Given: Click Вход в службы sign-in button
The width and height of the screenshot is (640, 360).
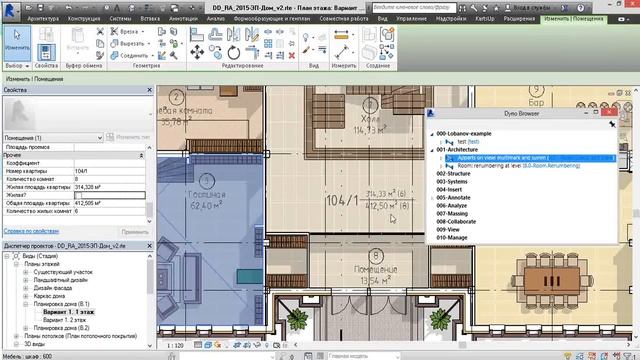Looking at the screenshot, I should click(x=528, y=8).
